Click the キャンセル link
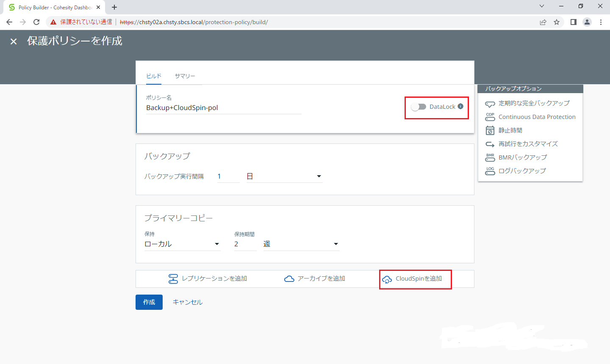The image size is (610, 364). pyautogui.click(x=188, y=302)
